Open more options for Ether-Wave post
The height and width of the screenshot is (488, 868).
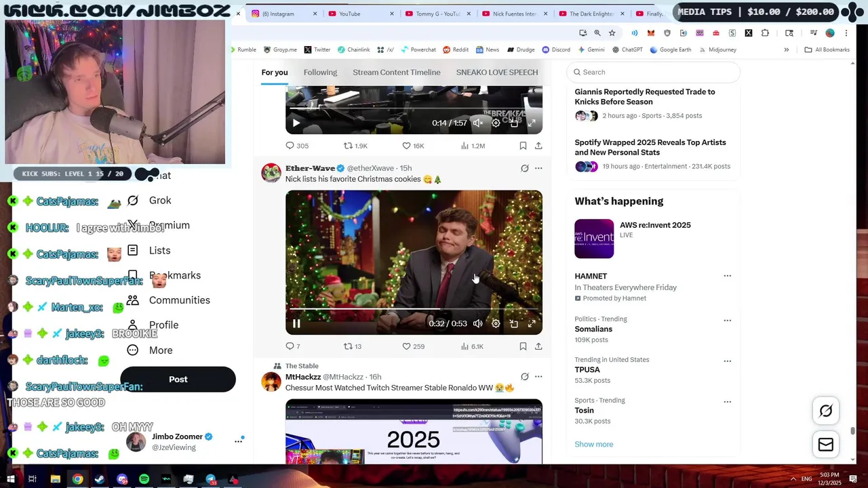(x=538, y=168)
